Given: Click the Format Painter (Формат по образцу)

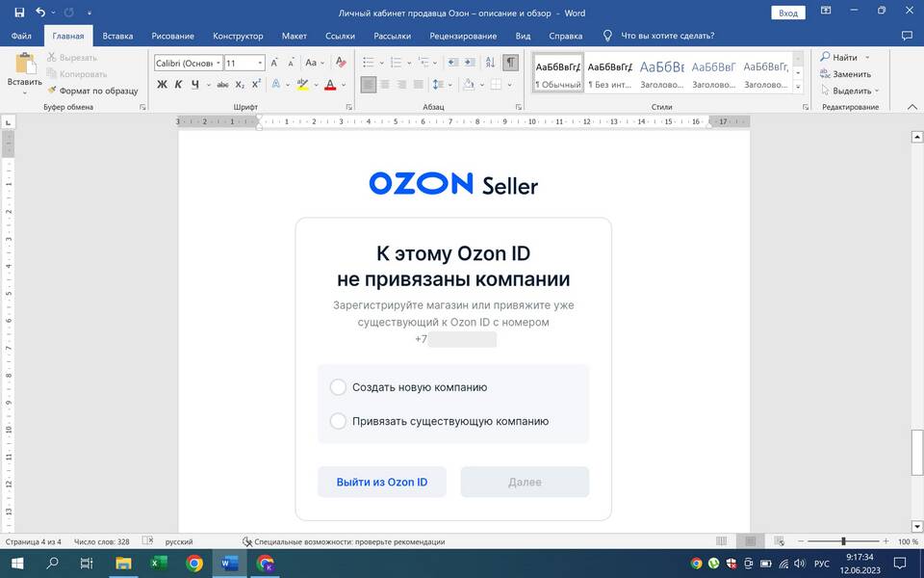Looking at the screenshot, I should tap(92, 91).
